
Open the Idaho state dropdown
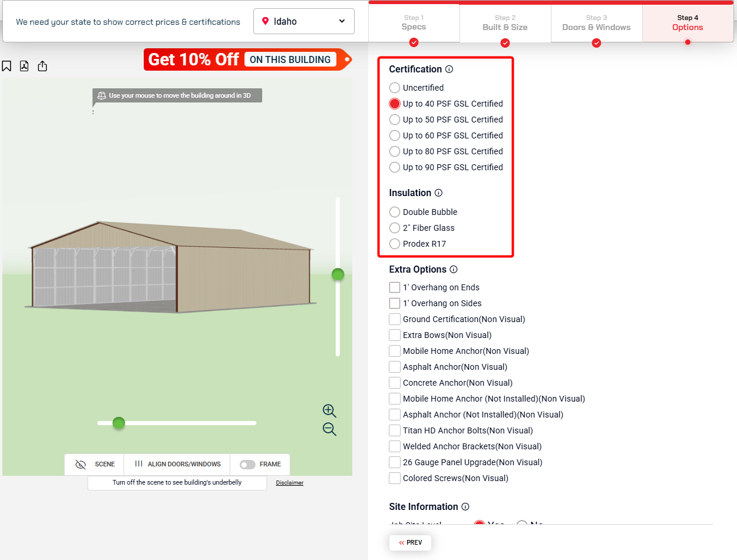pos(304,21)
